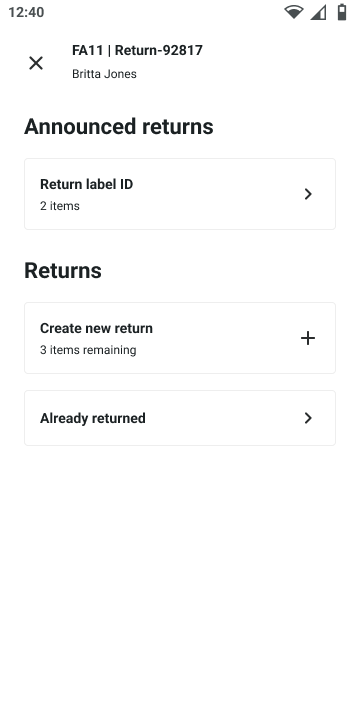
Task: Expand the Return label ID chevron
Action: (x=308, y=194)
